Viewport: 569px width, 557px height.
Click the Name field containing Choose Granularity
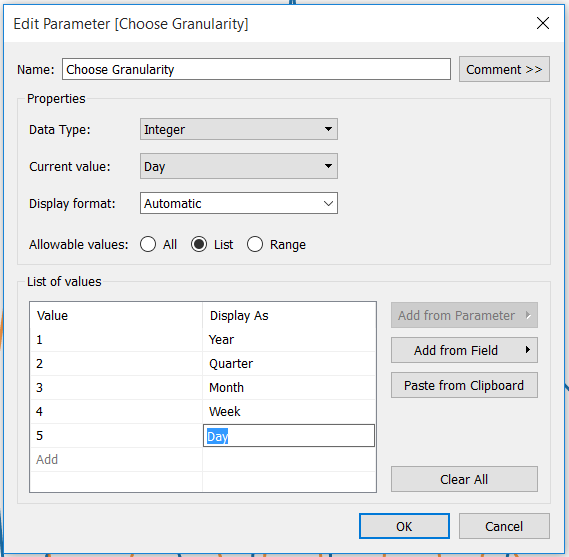click(x=256, y=69)
